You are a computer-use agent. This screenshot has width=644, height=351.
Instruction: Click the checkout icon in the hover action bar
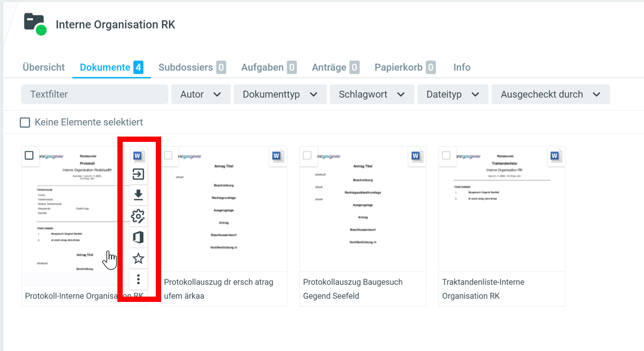[138, 174]
